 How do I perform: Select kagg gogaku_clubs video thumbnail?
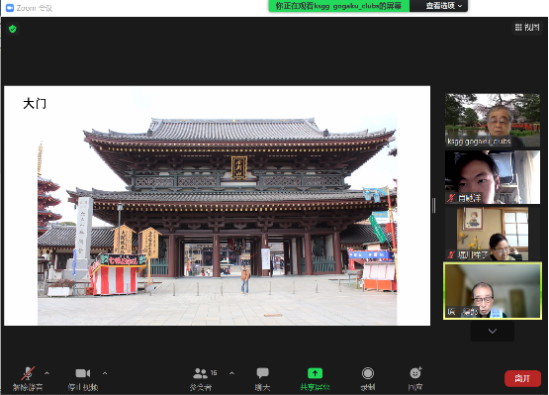pyautogui.click(x=492, y=120)
